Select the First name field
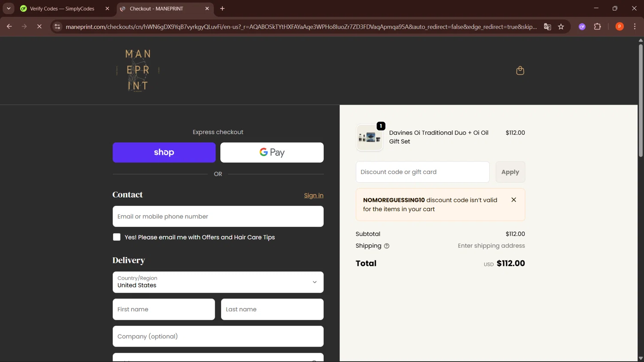 pos(164,309)
